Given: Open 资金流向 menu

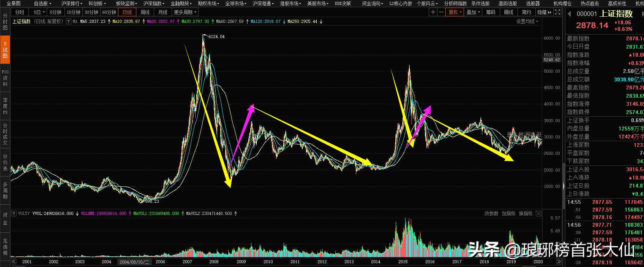Looking at the screenshot, I should click(x=373, y=3).
